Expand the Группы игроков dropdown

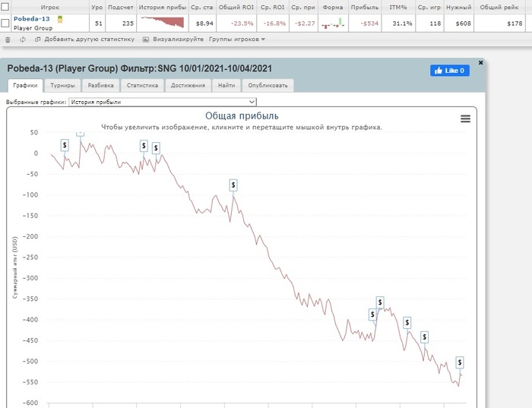pos(237,40)
